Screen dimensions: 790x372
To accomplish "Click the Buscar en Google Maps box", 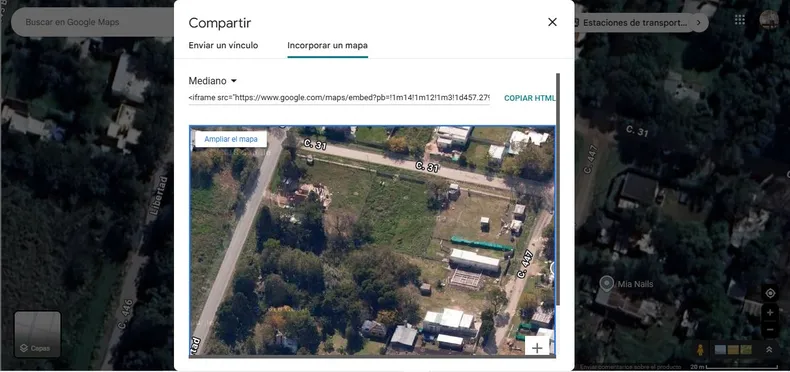I will coord(91,22).
